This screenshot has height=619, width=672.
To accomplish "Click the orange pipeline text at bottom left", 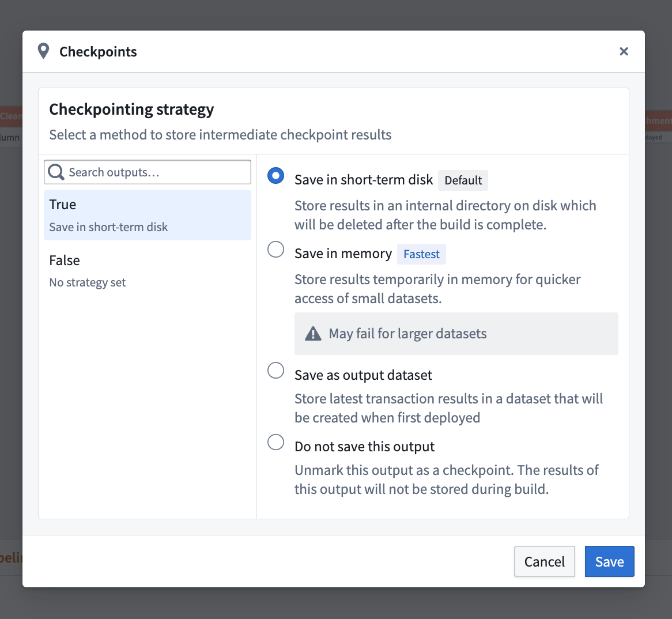I will (x=10, y=557).
